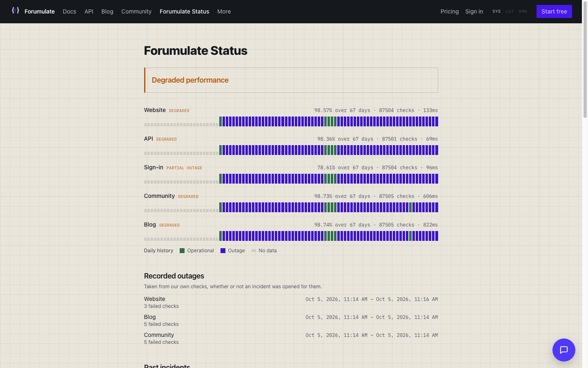Switch theme to DRK dark mode
Image resolution: width=588 pixels, height=368 pixels.
tap(523, 11)
